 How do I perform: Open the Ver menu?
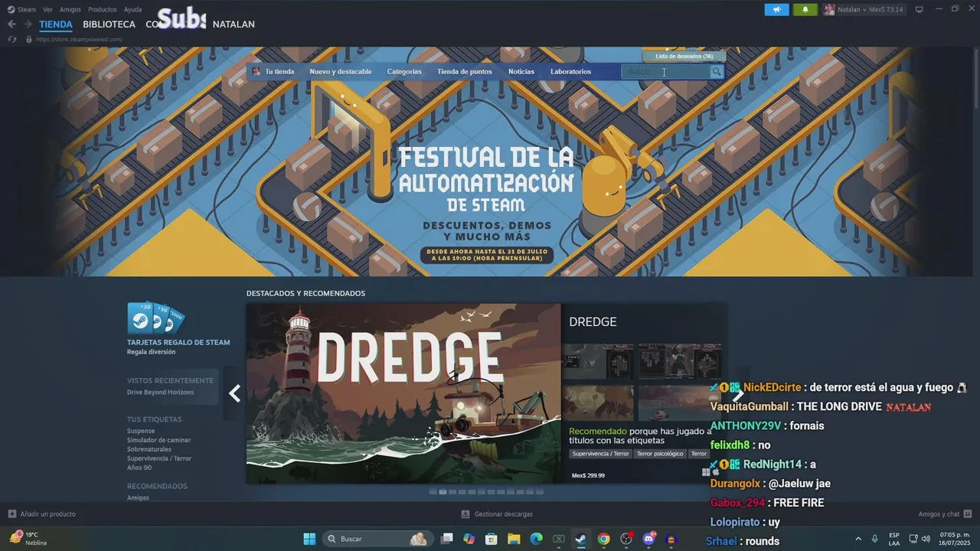(x=47, y=9)
